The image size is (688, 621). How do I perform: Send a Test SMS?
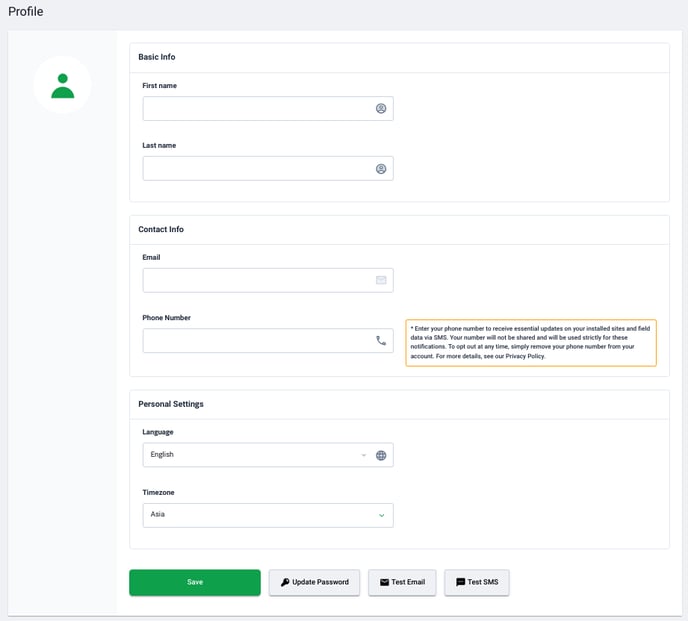[477, 582]
